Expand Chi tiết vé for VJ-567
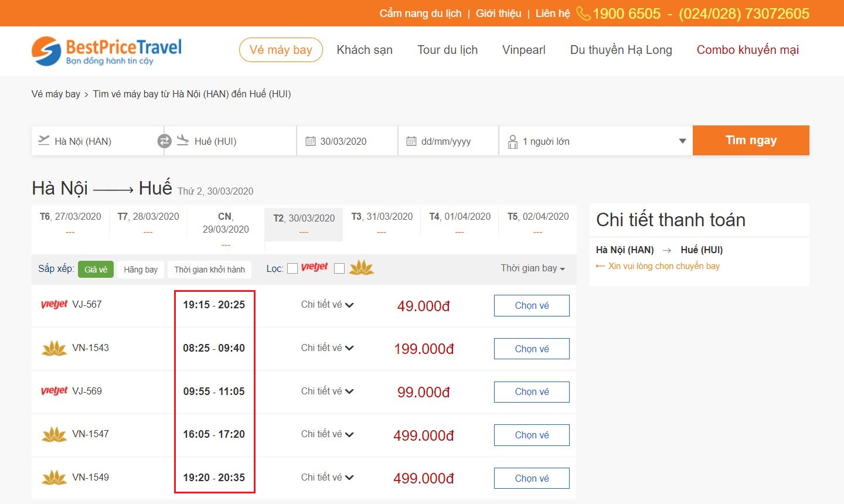The image size is (844, 504). click(328, 305)
